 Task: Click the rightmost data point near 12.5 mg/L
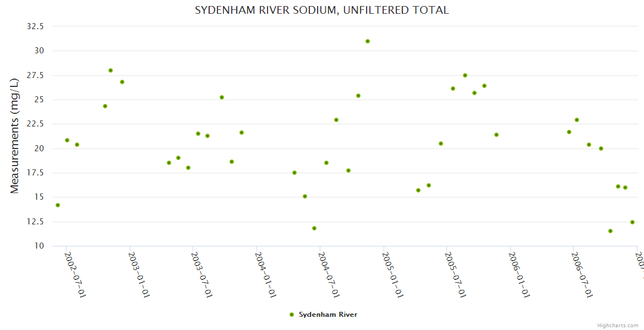632,222
